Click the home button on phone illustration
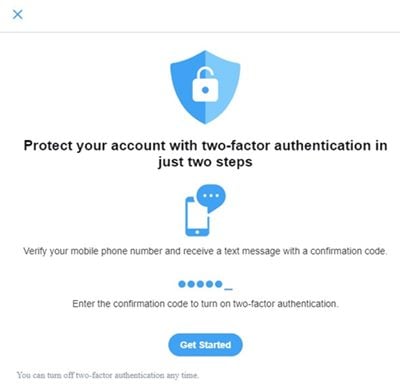This screenshot has width=400, height=392. (197, 232)
